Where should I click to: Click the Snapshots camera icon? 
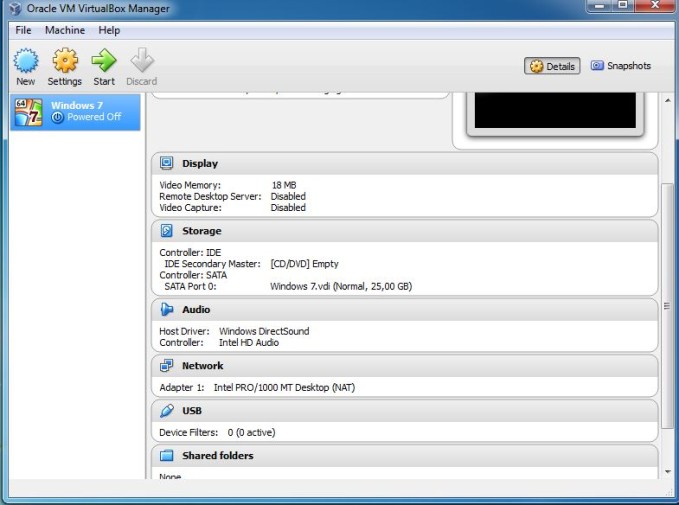(x=597, y=65)
